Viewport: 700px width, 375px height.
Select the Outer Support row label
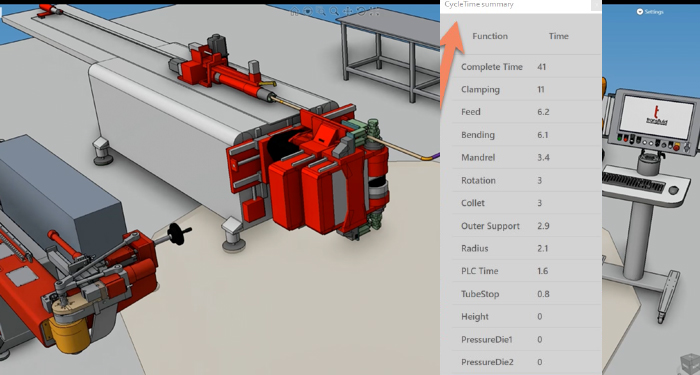[490, 226]
